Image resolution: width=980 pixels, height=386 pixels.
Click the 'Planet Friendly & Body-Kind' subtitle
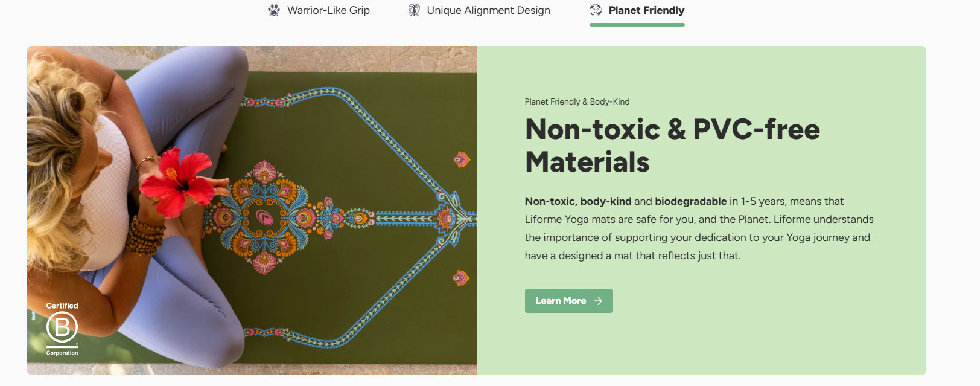click(577, 101)
